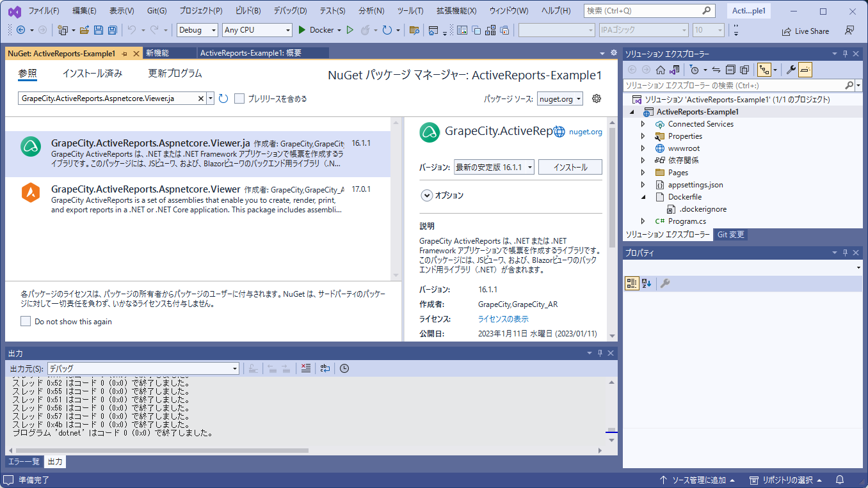Open Solution Explorer properties wrench icon
The image size is (868, 488).
[x=791, y=70]
